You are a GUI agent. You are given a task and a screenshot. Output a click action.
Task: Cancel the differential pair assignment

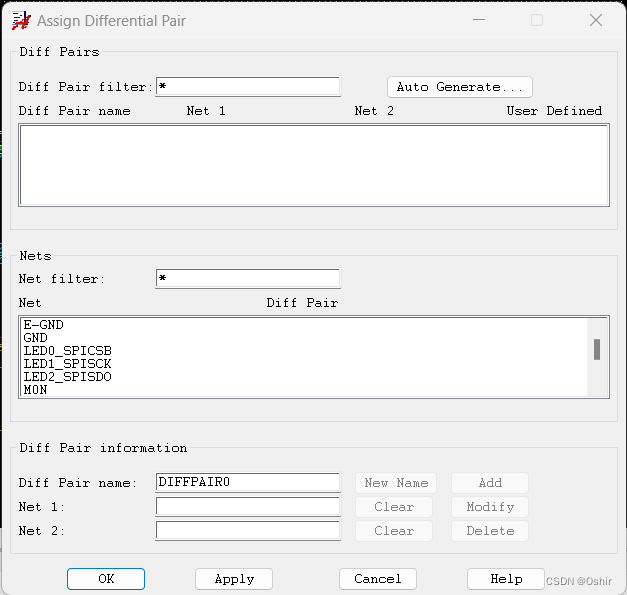click(378, 579)
